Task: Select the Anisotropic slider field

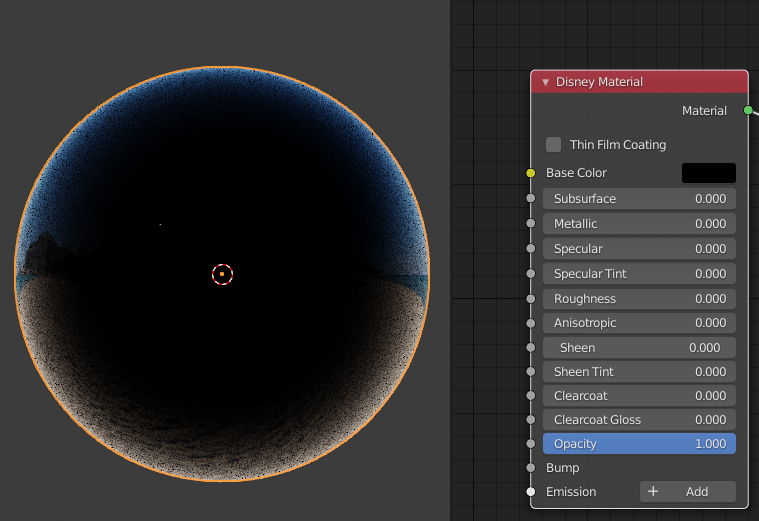Action: tap(639, 323)
